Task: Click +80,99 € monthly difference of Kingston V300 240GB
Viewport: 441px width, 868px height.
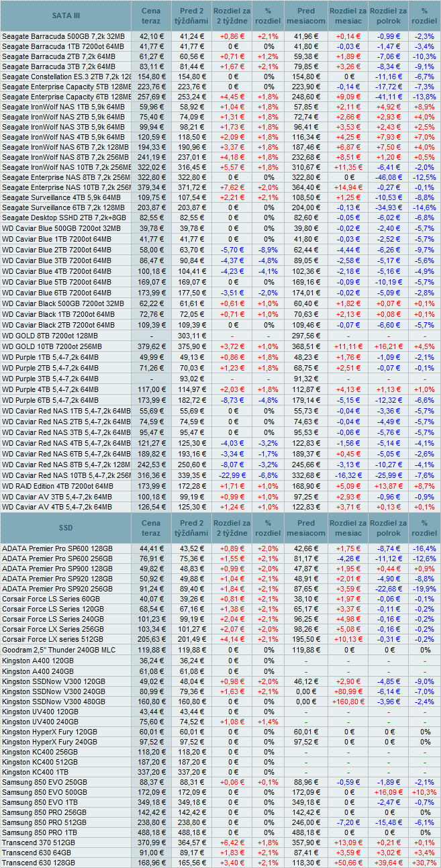Action: click(348, 691)
